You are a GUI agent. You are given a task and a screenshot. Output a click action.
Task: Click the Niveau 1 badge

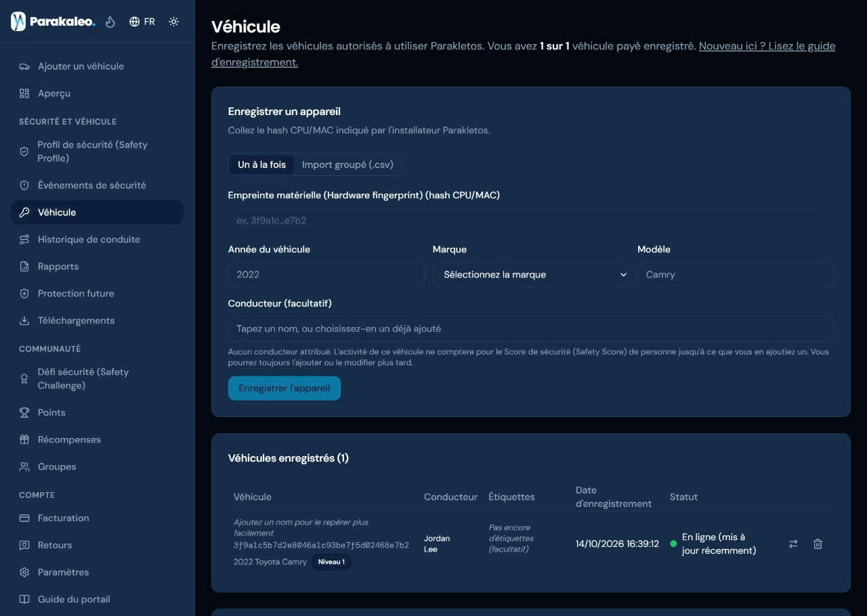tap(331, 562)
